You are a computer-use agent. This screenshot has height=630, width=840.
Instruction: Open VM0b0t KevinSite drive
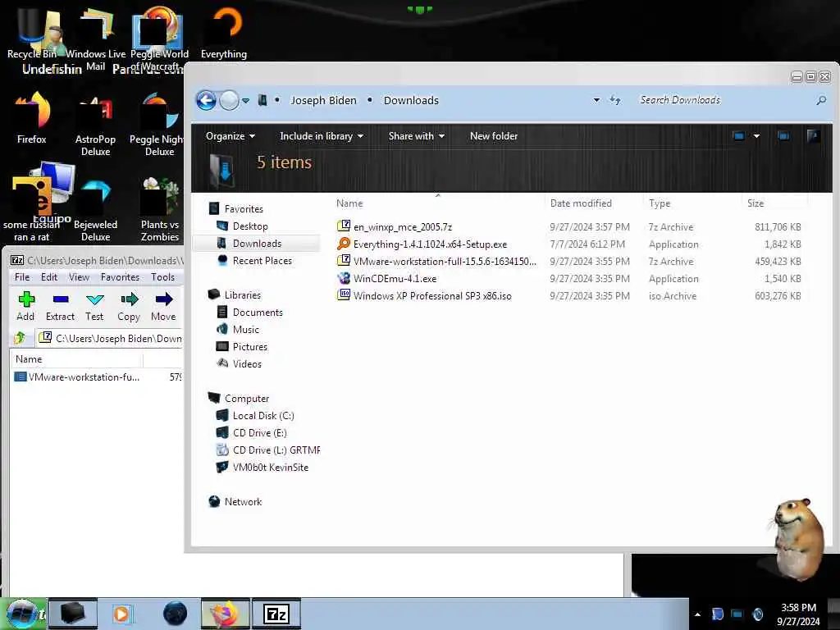click(x=271, y=467)
